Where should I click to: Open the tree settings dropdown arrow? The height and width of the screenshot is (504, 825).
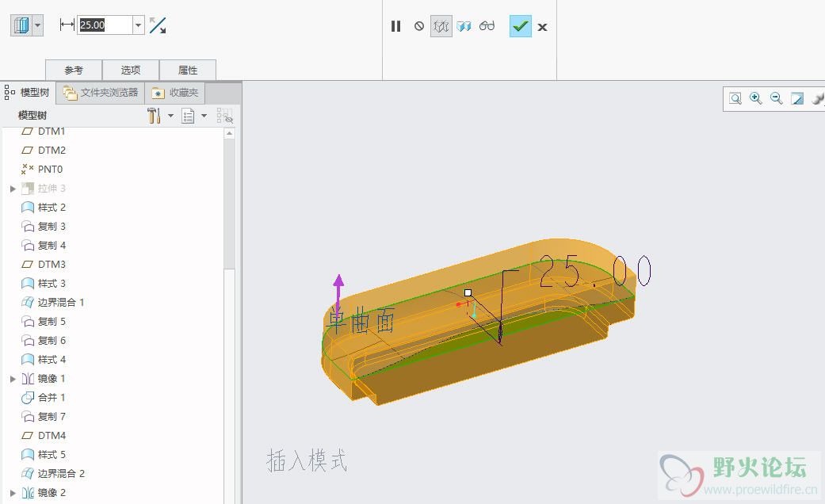171,116
